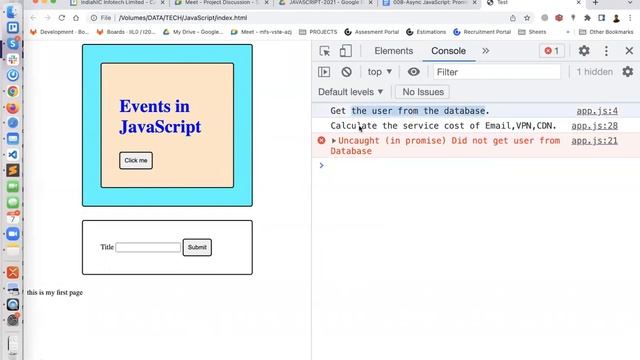Open Slack in the dock
The image size is (640, 360).
13,60
